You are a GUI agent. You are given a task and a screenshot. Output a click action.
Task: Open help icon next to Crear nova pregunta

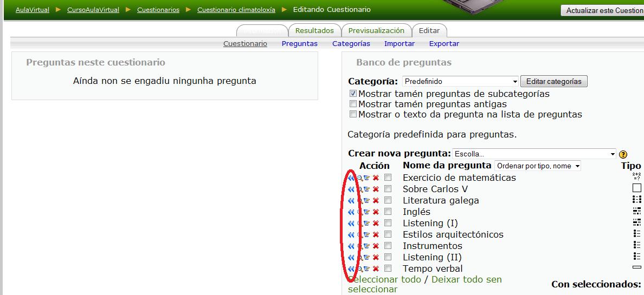(623, 154)
